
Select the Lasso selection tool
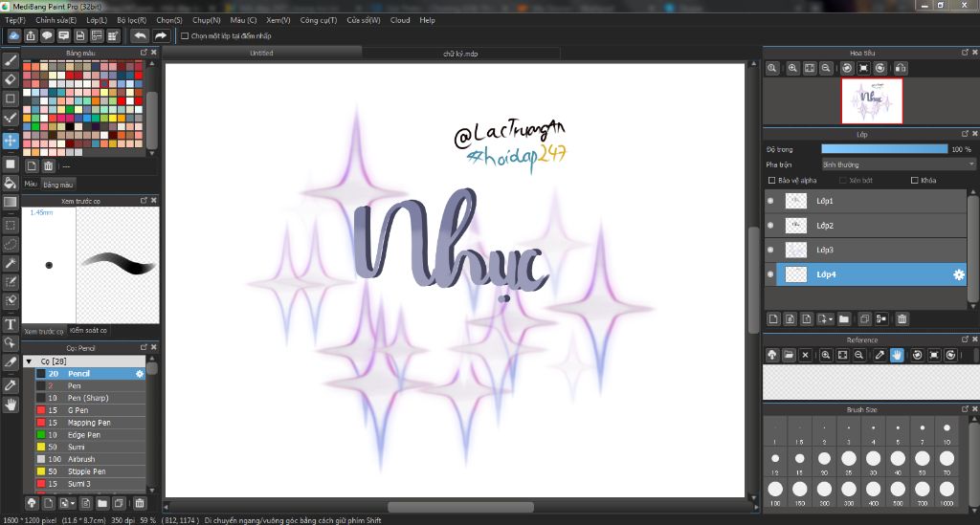(11, 244)
